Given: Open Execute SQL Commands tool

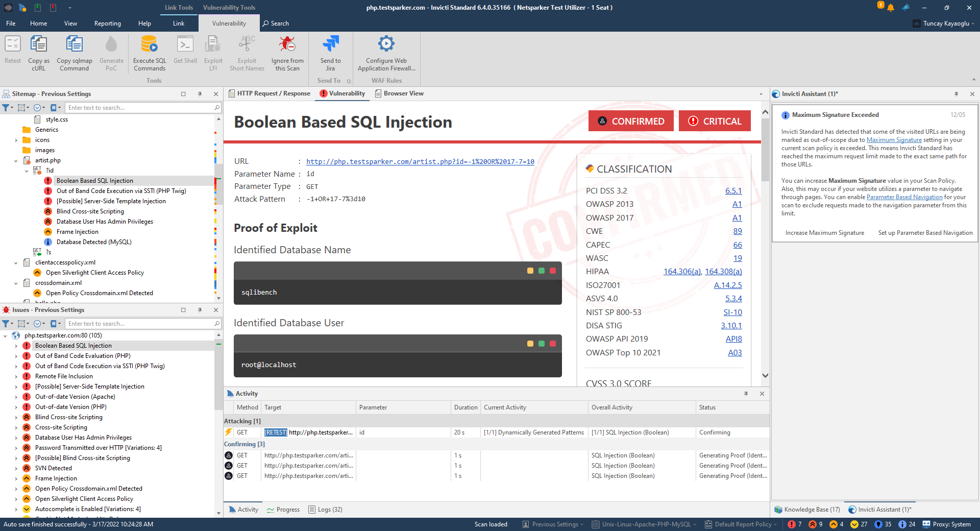Looking at the screenshot, I should tap(150, 53).
